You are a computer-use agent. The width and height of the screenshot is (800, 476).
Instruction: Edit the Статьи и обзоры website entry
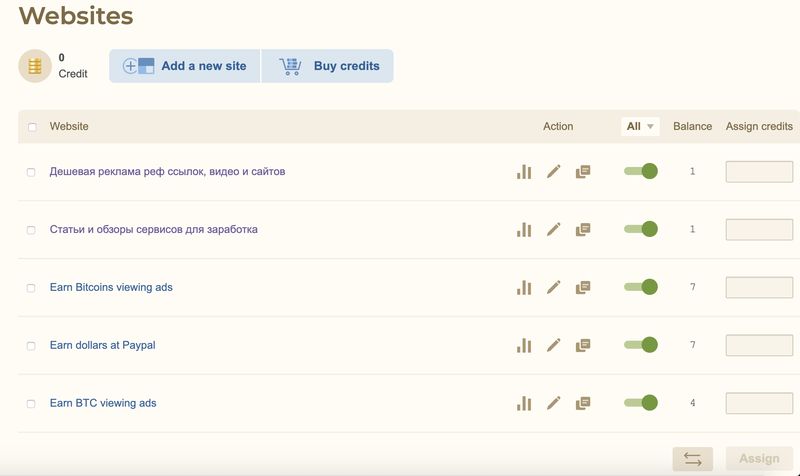coord(553,230)
